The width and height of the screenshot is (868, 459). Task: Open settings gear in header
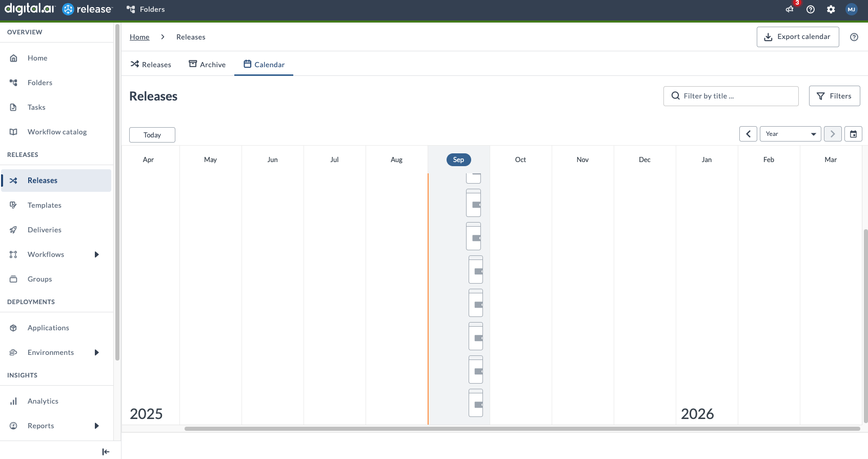tap(831, 9)
